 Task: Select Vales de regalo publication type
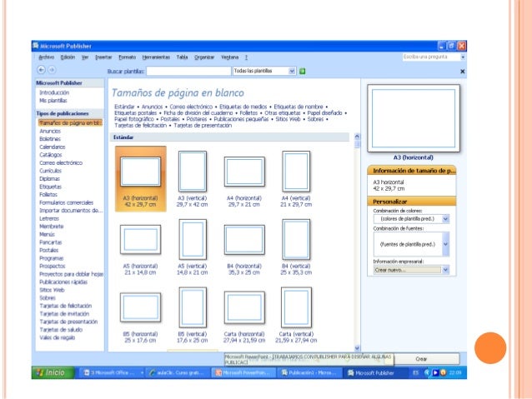tap(57, 337)
